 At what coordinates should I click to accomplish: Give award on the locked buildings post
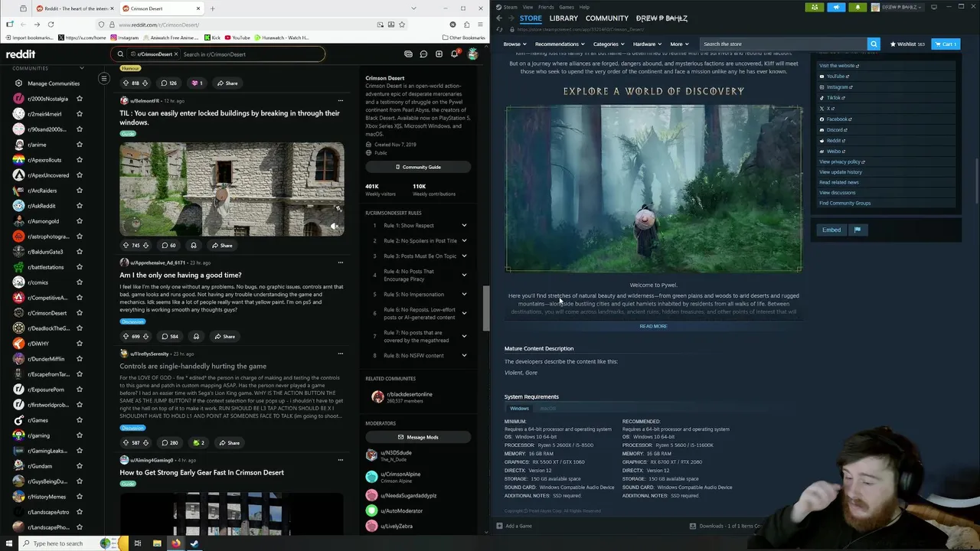point(193,246)
